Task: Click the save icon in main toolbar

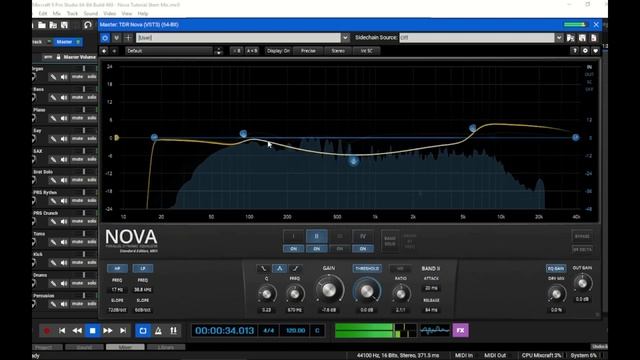Action: [64, 25]
